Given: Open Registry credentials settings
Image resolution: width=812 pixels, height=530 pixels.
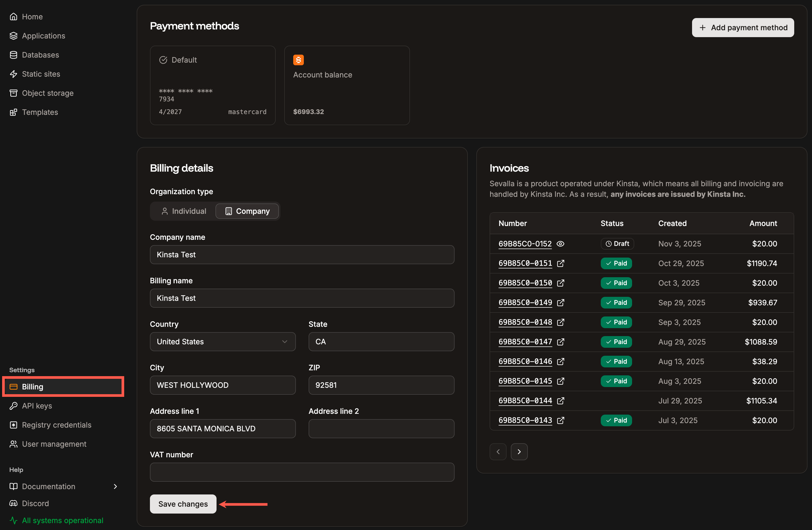Looking at the screenshot, I should (x=57, y=425).
